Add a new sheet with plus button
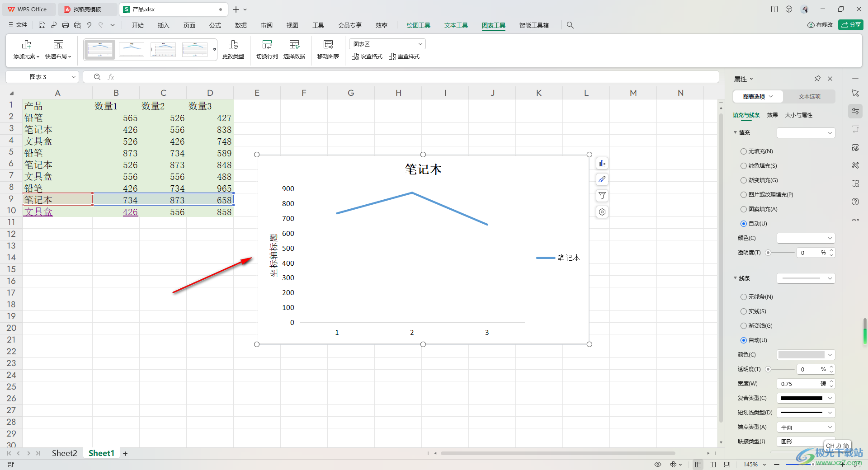 pyautogui.click(x=125, y=454)
